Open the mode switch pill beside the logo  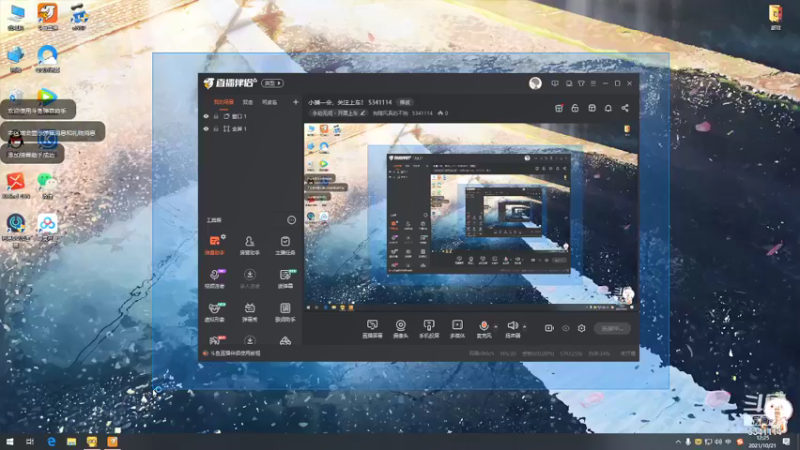pos(272,83)
